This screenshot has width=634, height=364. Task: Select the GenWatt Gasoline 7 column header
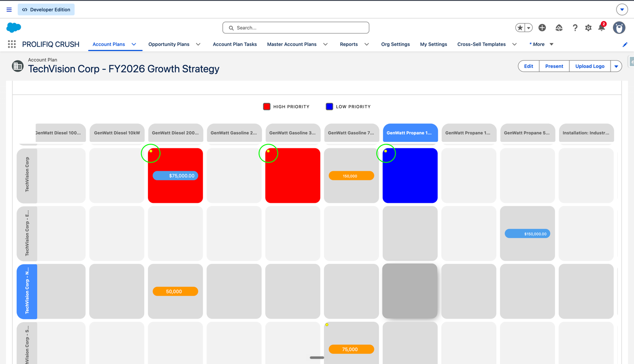pyautogui.click(x=351, y=133)
